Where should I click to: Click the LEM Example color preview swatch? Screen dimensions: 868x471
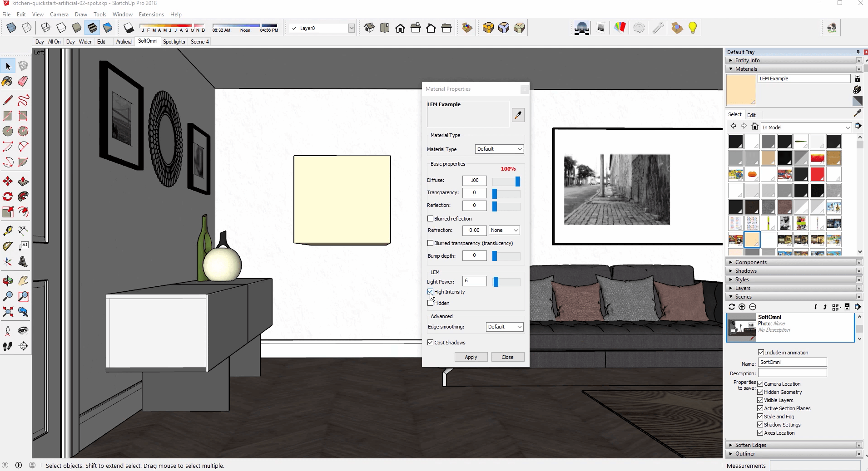point(741,91)
